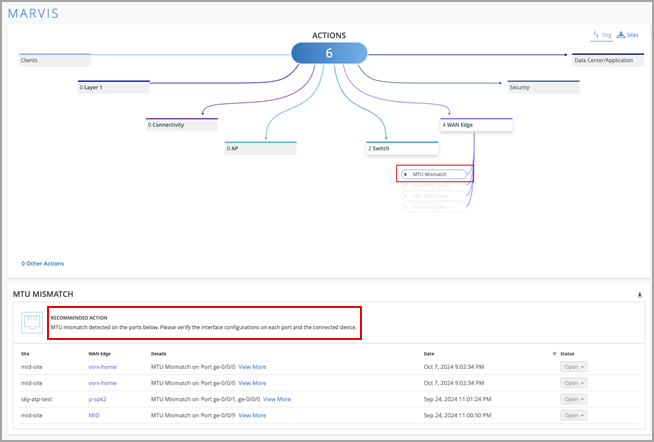Click the download icon in MTU Mismatch panel
This screenshot has height=442, width=654.
pos(639,295)
